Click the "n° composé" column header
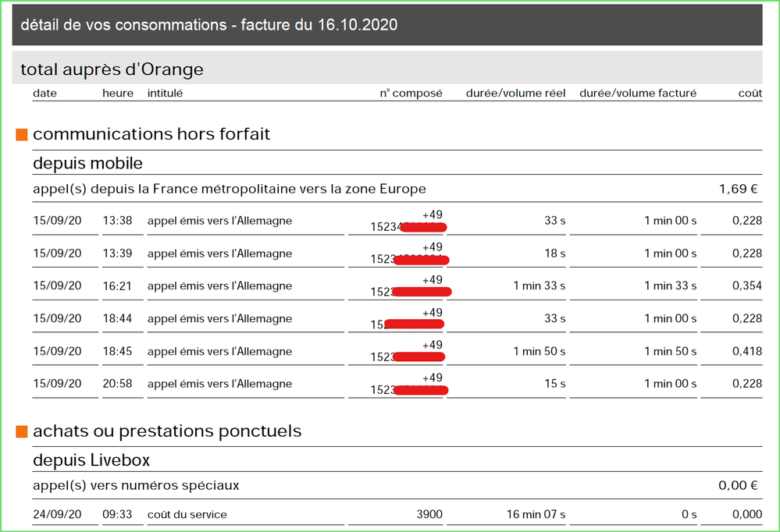This screenshot has width=780, height=532. pos(411,94)
